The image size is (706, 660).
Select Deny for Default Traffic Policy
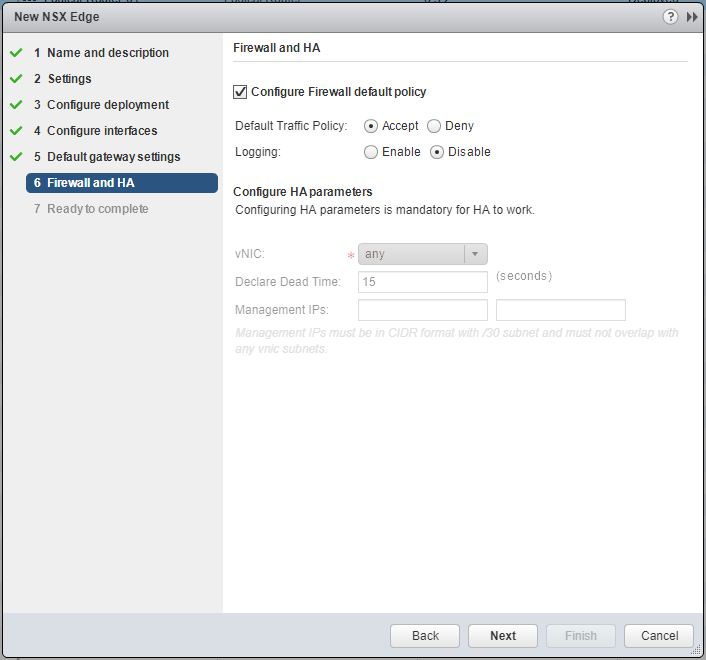[434, 126]
